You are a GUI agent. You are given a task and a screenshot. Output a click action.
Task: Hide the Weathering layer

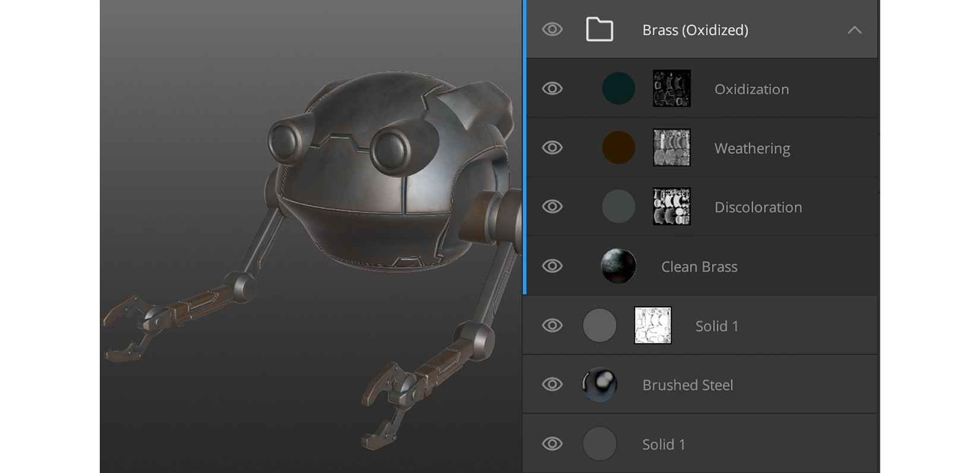click(x=552, y=147)
